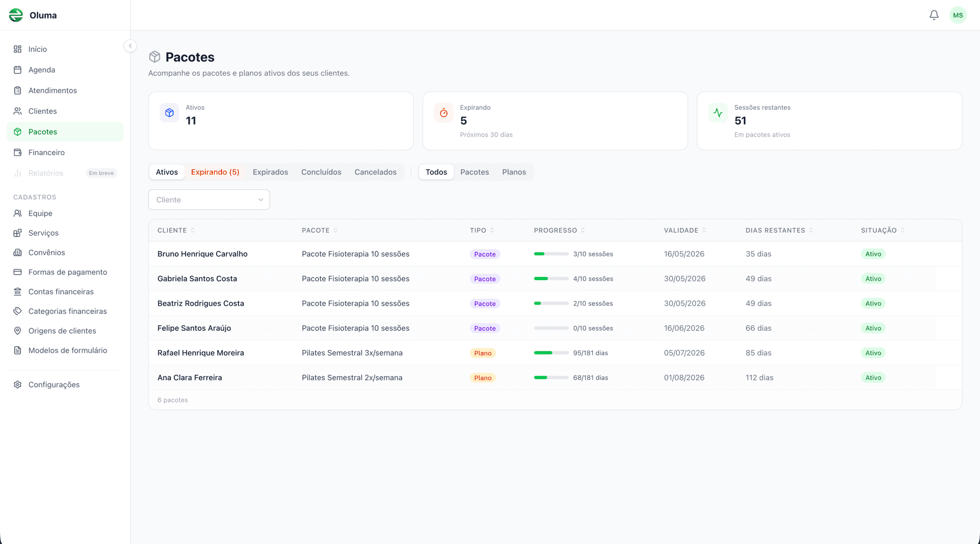Image resolution: width=980 pixels, height=544 pixels.
Task: Click the Oluma logo icon
Action: pyautogui.click(x=16, y=15)
